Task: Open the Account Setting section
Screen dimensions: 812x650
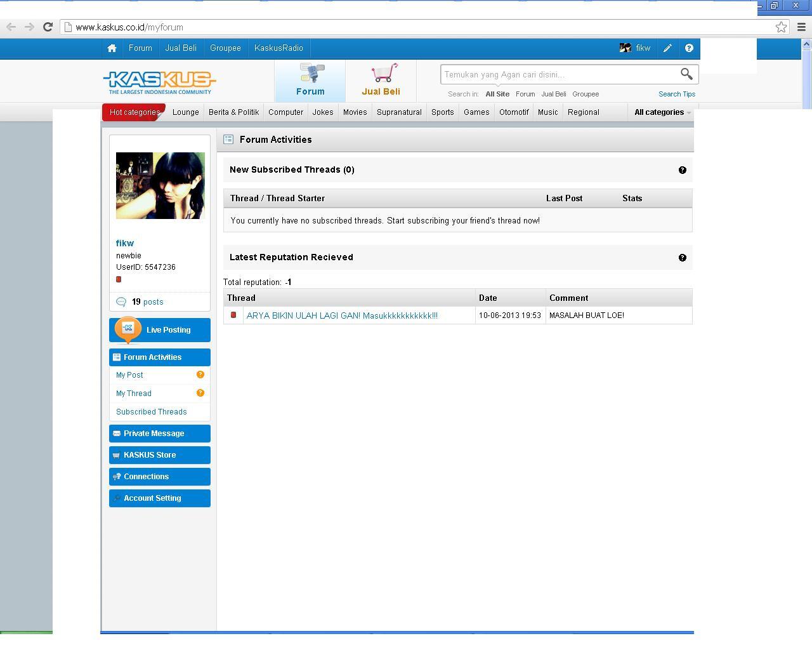Action: point(160,498)
